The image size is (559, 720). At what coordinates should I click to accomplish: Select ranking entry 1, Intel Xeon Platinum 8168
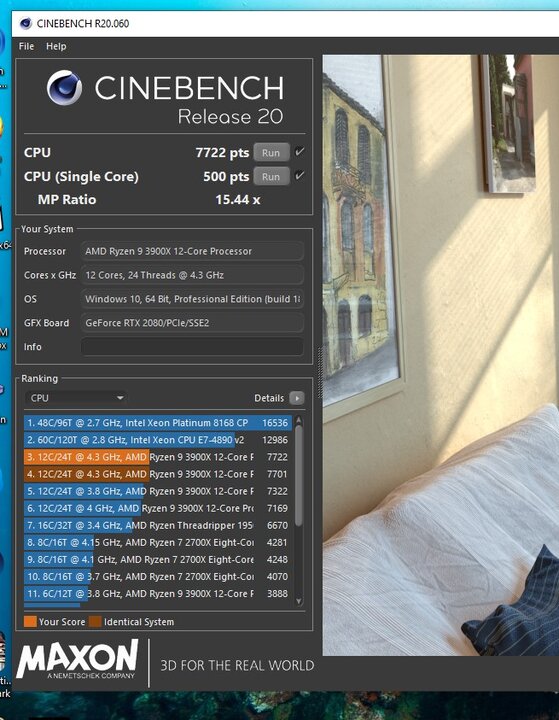click(x=158, y=423)
